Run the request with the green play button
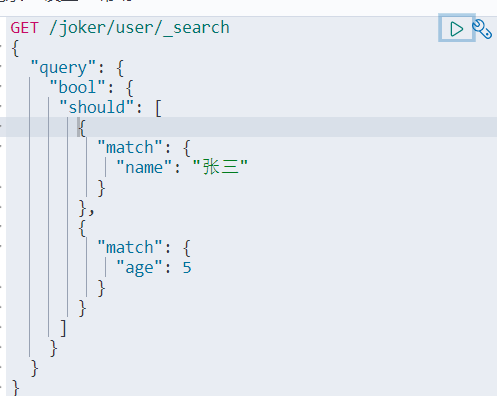This screenshot has width=497, height=396. pyautogui.click(x=456, y=29)
